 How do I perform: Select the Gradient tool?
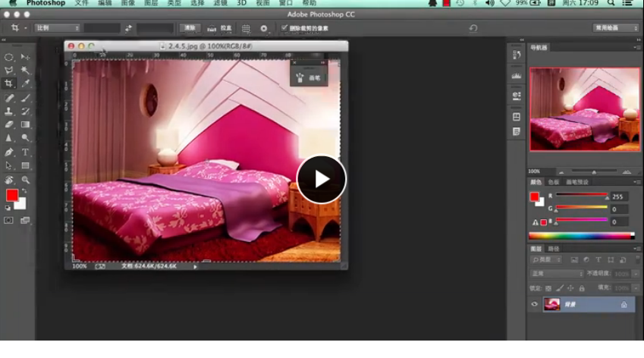point(26,124)
